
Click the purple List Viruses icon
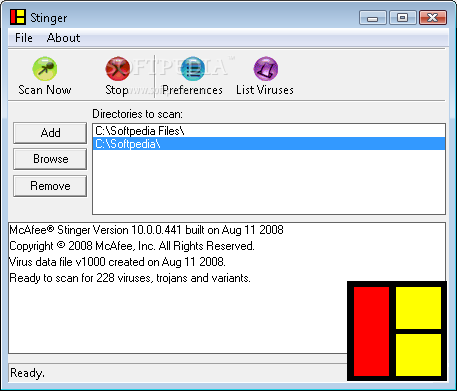point(266,69)
